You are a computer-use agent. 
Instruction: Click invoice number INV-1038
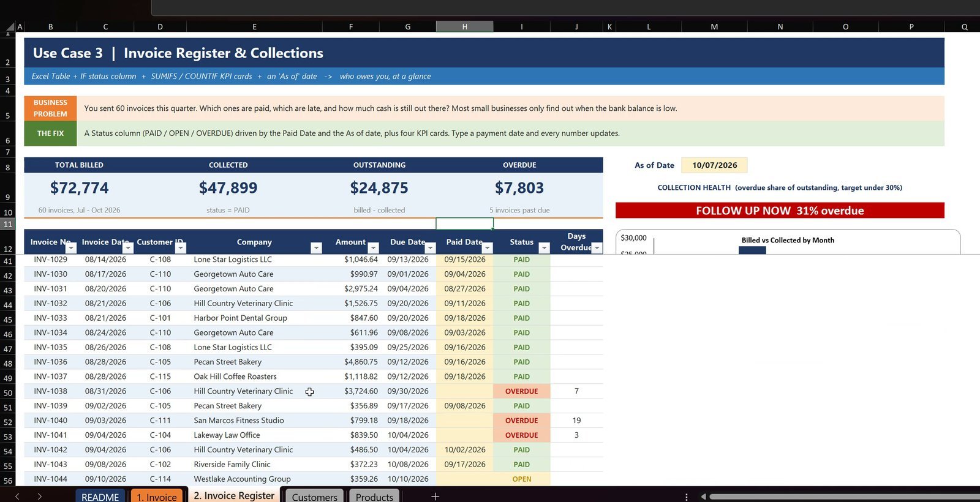click(50, 391)
